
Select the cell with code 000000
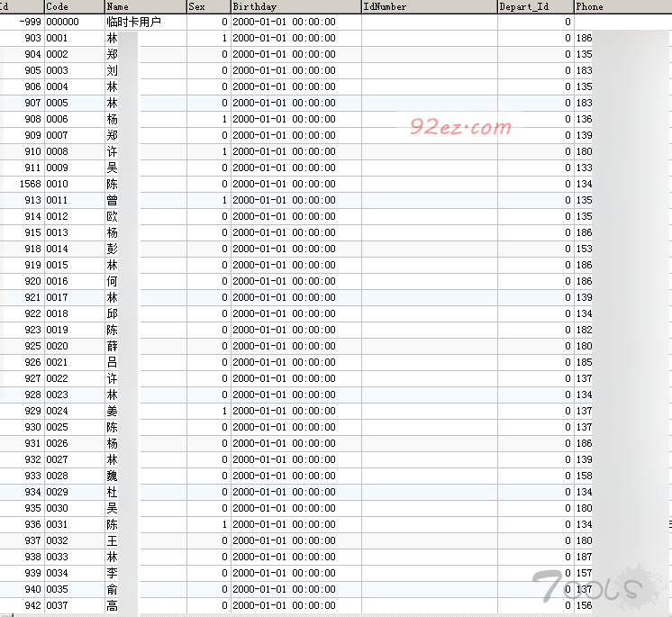75,22
